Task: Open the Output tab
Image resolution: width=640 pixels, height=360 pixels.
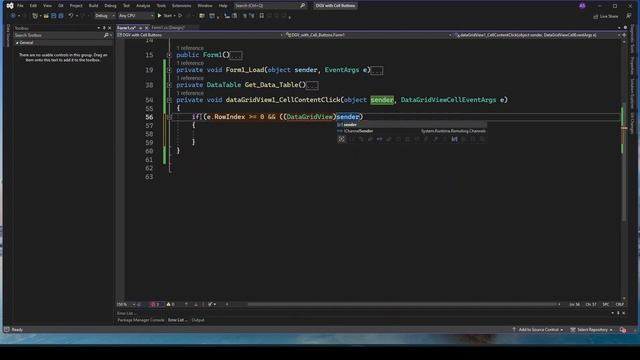Action: pyautogui.click(x=198, y=320)
